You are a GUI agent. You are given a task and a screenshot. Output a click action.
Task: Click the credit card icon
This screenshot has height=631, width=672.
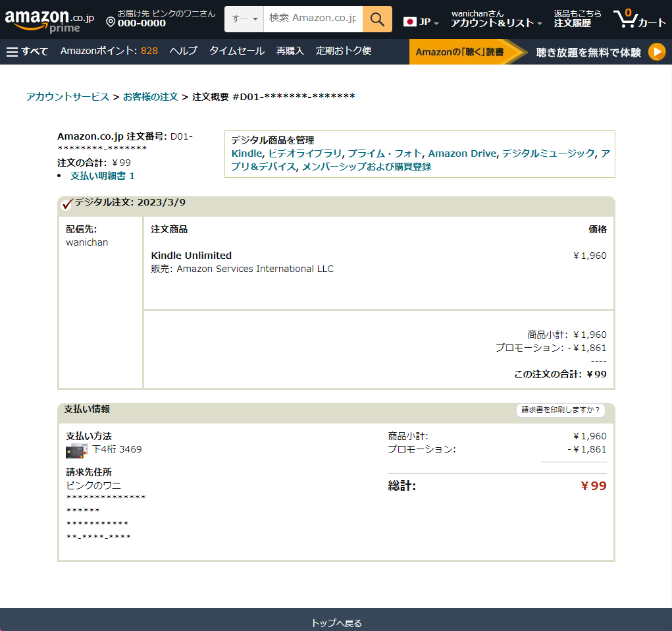coord(77,451)
